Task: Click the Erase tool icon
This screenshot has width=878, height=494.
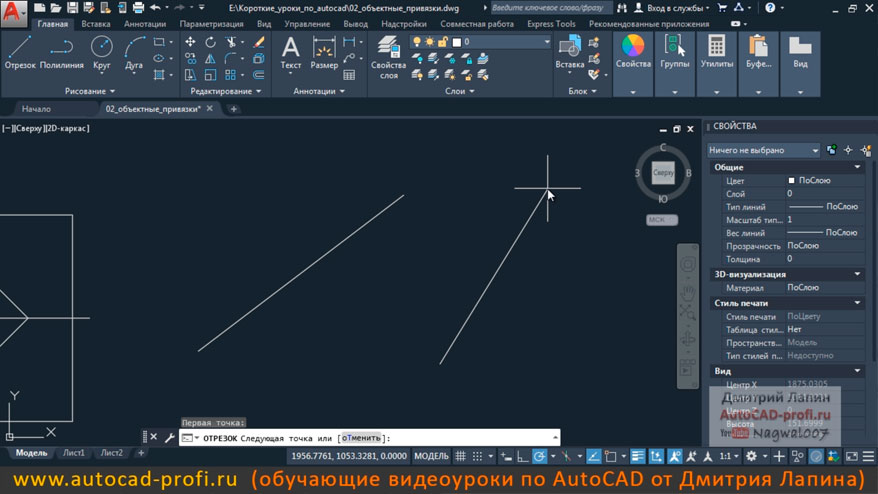Action: tap(259, 42)
